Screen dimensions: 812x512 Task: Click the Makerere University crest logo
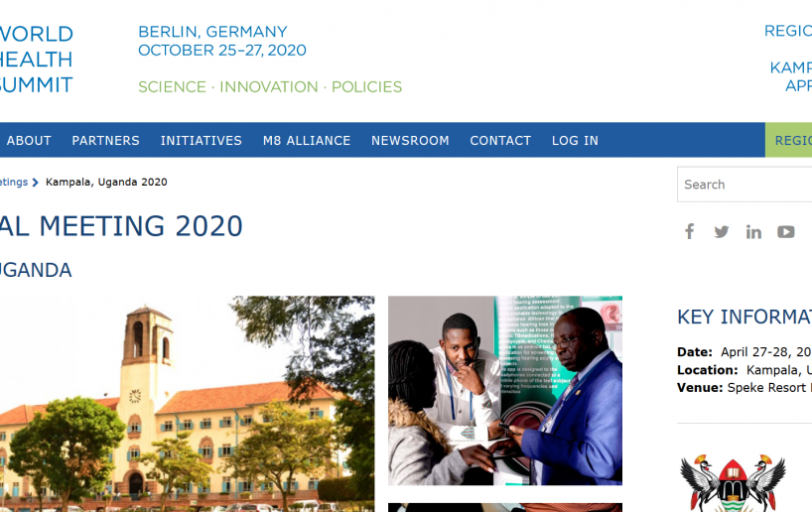pyautogui.click(x=733, y=482)
